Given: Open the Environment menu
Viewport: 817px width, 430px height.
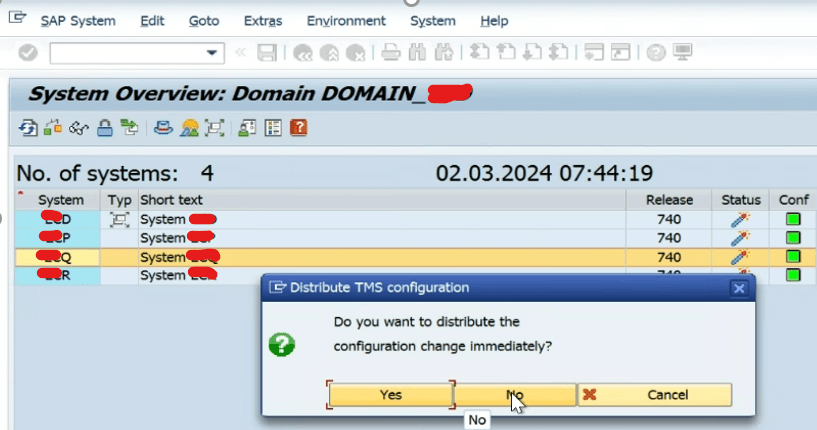Looking at the screenshot, I should pyautogui.click(x=346, y=21).
